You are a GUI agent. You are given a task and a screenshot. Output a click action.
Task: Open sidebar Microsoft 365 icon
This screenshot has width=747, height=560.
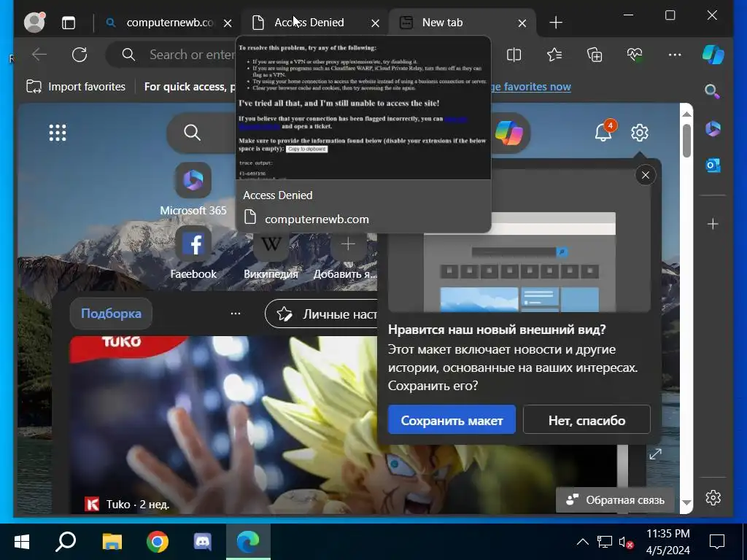coord(713,128)
